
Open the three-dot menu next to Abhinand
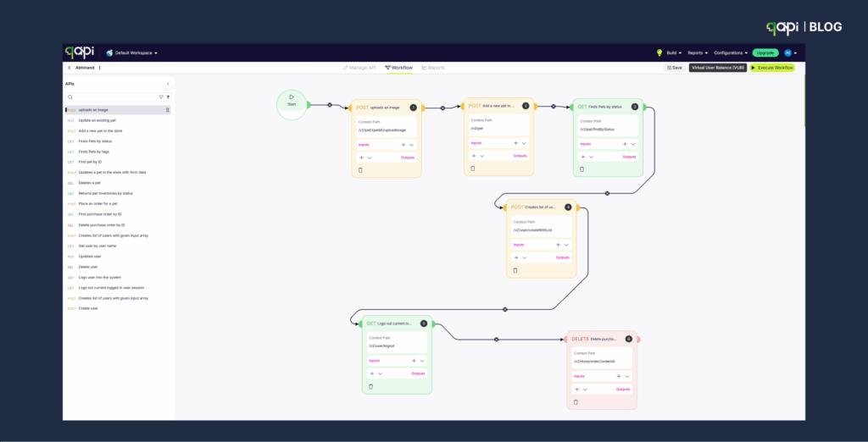[x=100, y=68]
